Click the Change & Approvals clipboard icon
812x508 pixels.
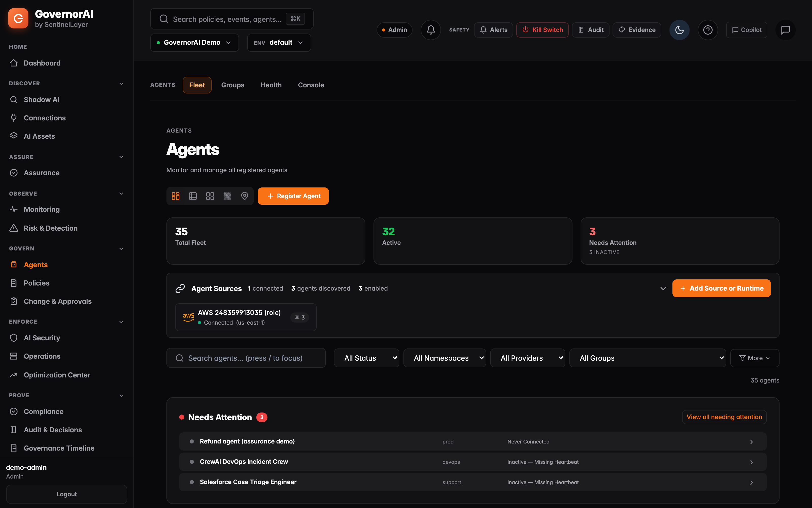click(14, 301)
